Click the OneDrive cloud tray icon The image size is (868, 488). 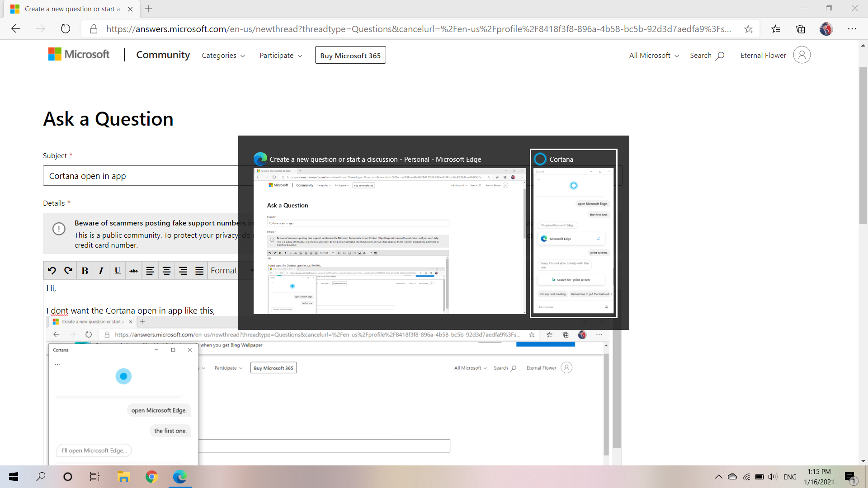(732, 477)
